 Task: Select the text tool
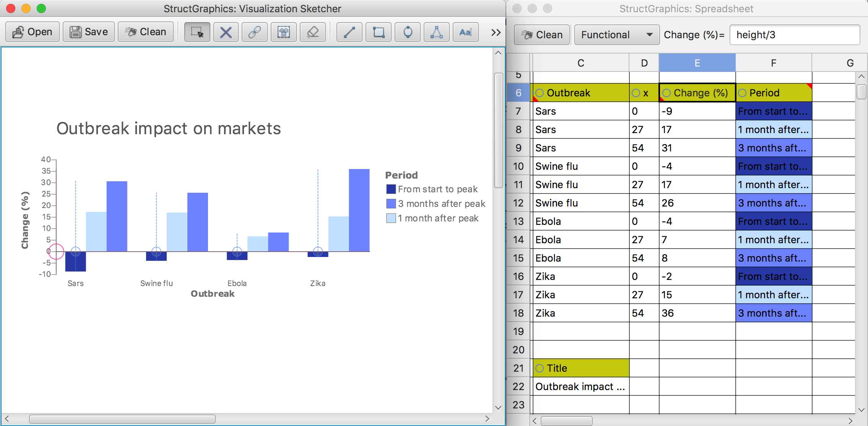point(465,32)
